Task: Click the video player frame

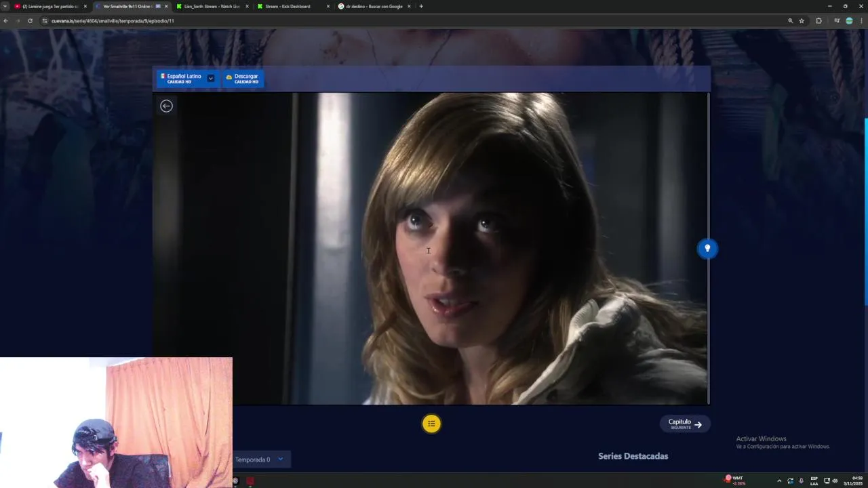Action: coord(431,249)
